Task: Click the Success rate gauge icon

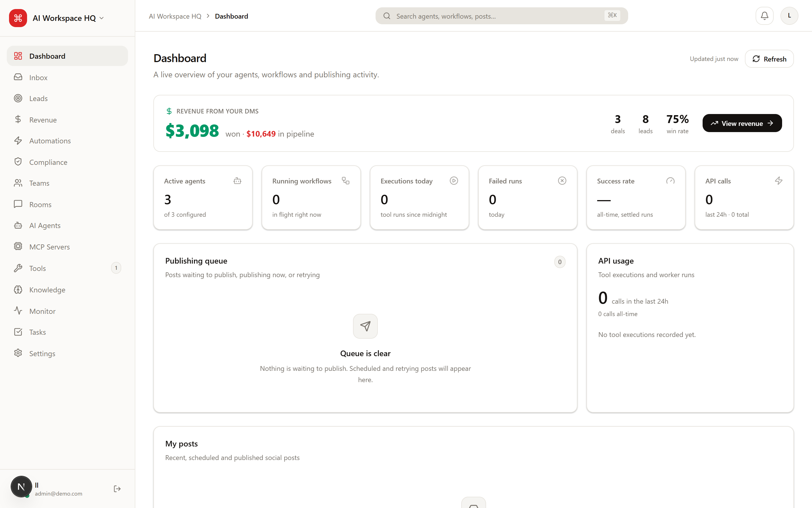Action: (670, 181)
